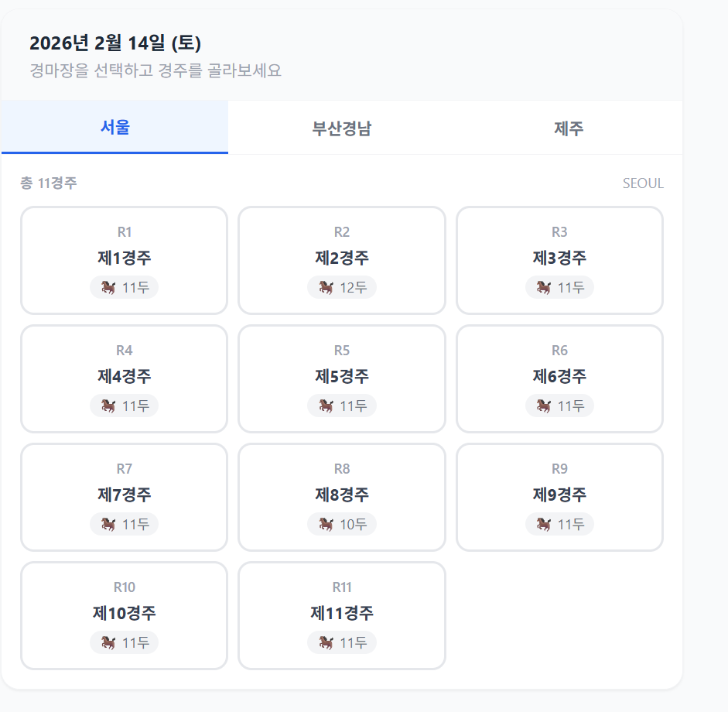Click the 총 11경주 race count label
This screenshot has height=712, width=728.
pyautogui.click(x=48, y=183)
